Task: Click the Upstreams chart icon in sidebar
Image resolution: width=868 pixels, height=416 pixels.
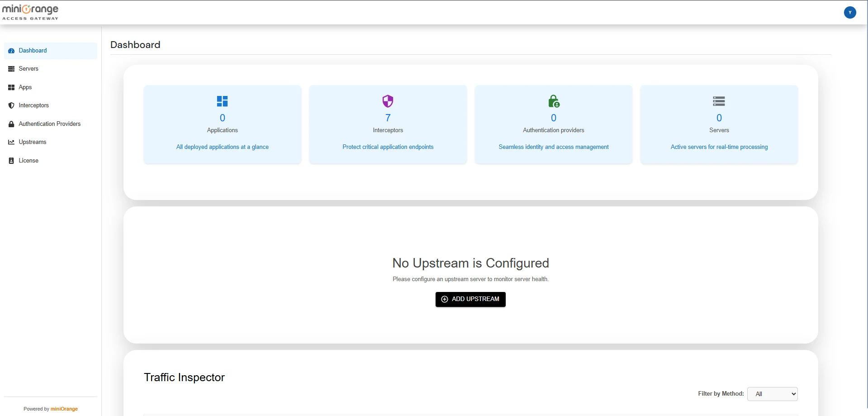Action: (11, 142)
